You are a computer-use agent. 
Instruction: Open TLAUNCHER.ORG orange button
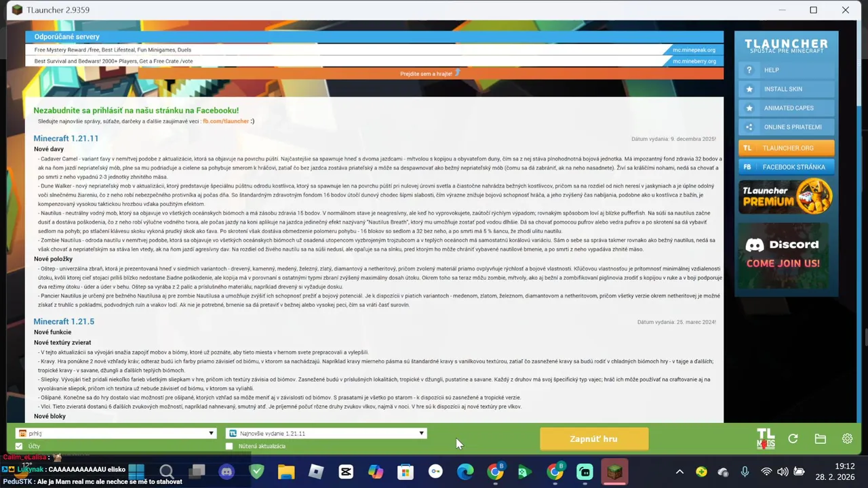click(787, 148)
